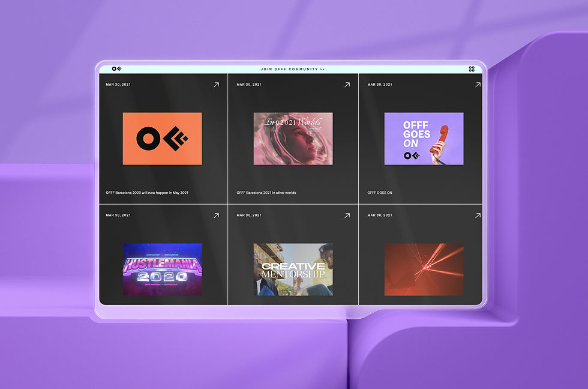Select the OFFF GOES ON phone thumbnail

pyautogui.click(x=424, y=139)
